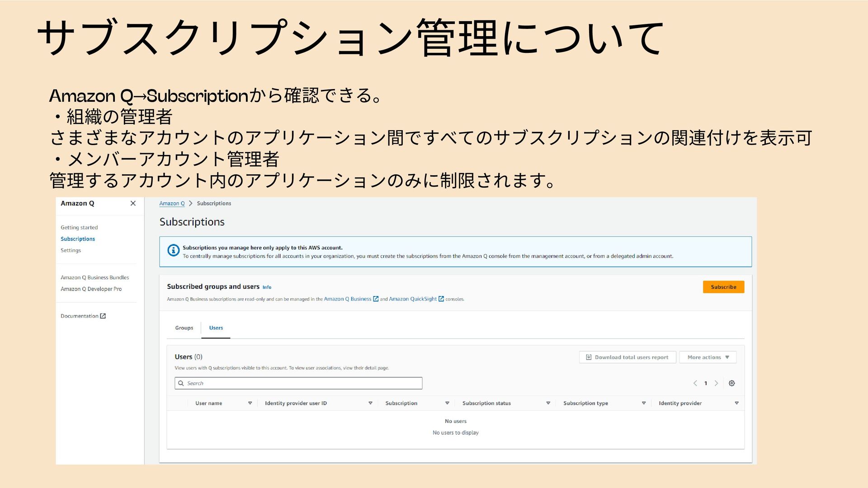Click the 'No users to display' text
Image resolution: width=868 pixels, height=488 pixels.
click(x=455, y=433)
